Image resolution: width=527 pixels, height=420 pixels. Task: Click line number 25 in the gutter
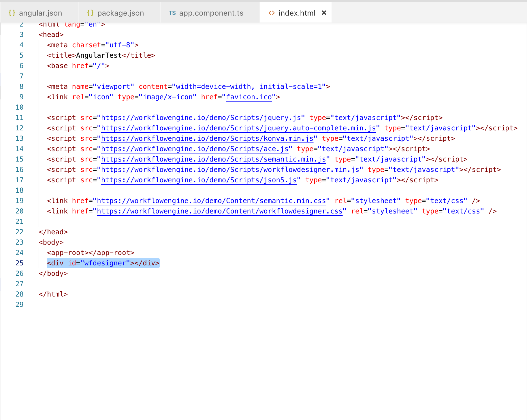click(19, 263)
